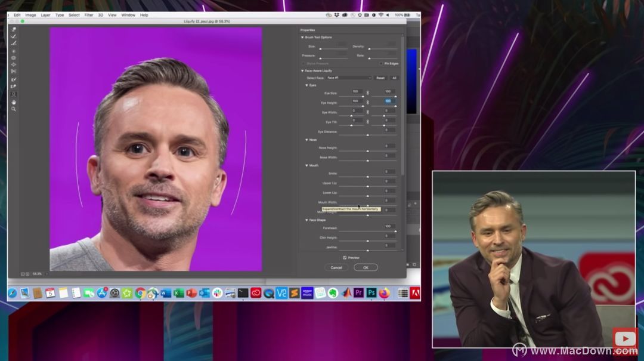Screen dimensions: 644x361
Task: Click the All button next to Reset
Action: (x=394, y=78)
